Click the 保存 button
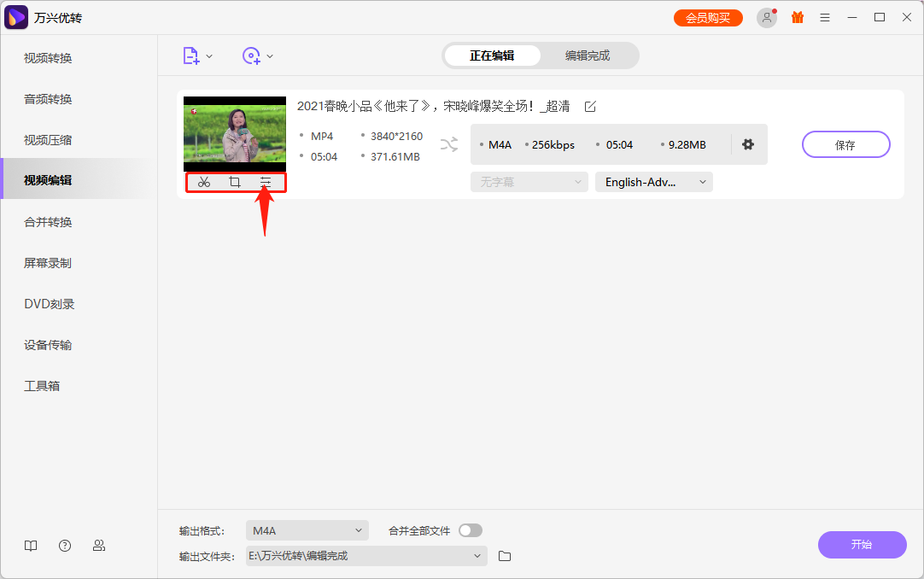The image size is (924, 579). [x=845, y=144]
